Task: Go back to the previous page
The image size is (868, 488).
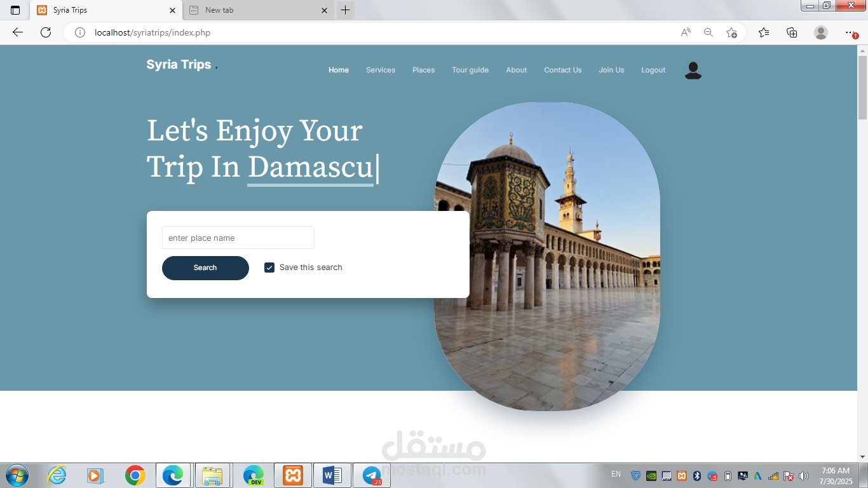Action: point(18,32)
